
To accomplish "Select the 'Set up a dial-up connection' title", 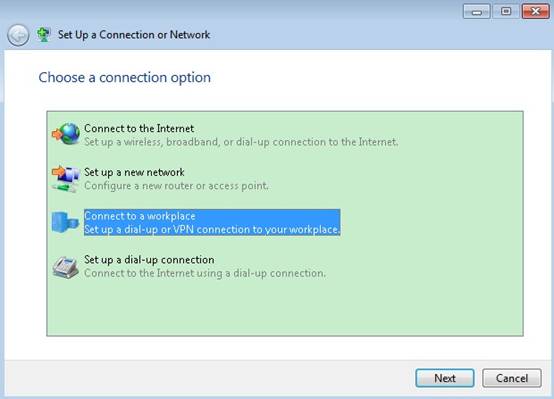I will pyautogui.click(x=149, y=260).
